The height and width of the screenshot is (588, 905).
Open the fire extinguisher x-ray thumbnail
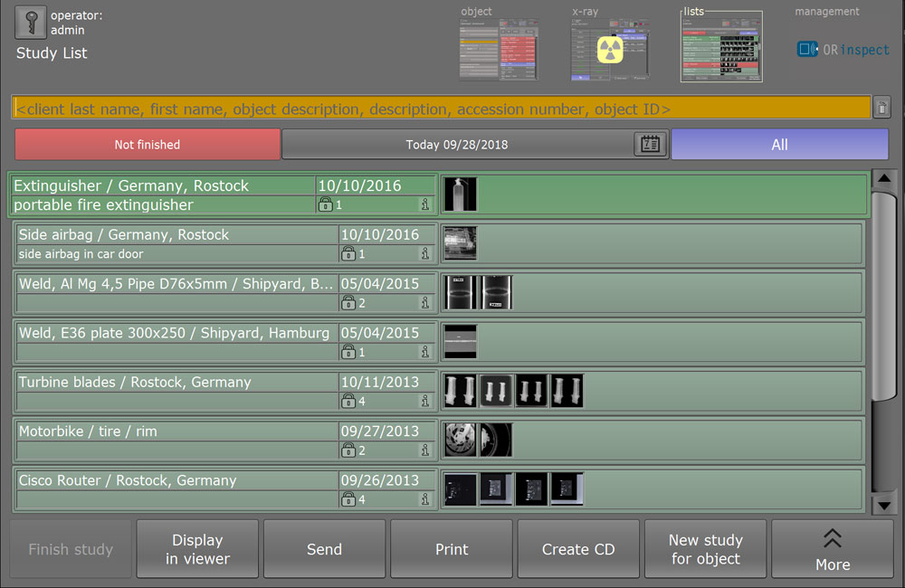(461, 194)
